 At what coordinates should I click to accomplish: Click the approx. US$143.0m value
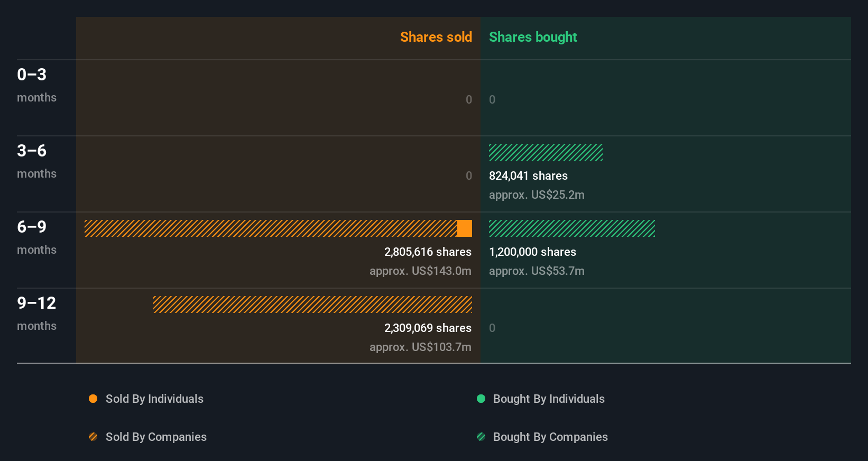420,271
